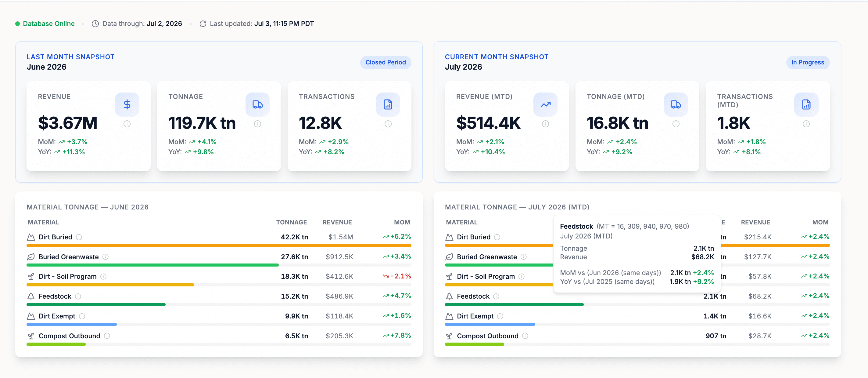
Task: Open info icon under June Revenue icon
Action: (127, 124)
